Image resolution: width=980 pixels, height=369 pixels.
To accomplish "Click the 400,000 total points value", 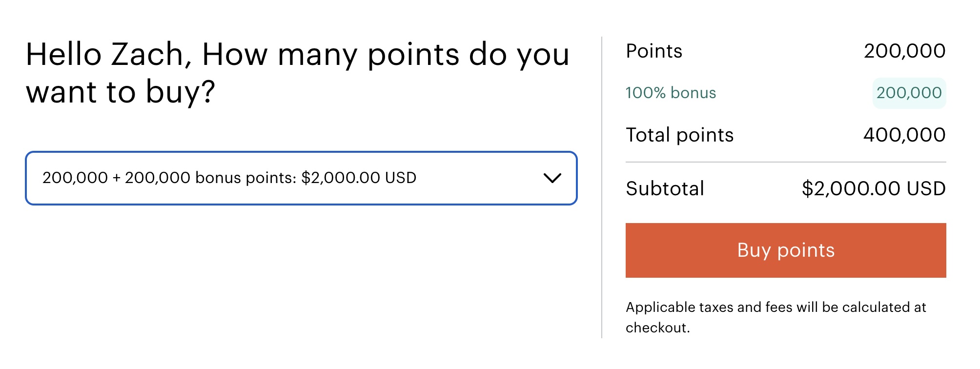I will click(904, 135).
